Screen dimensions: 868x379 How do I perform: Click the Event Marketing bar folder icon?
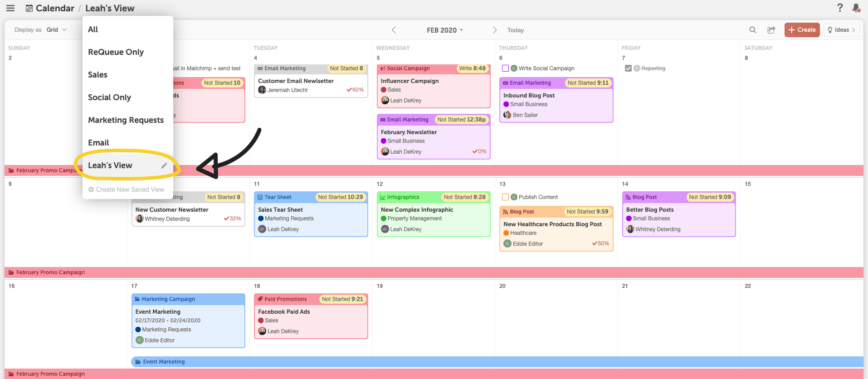pyautogui.click(x=138, y=362)
